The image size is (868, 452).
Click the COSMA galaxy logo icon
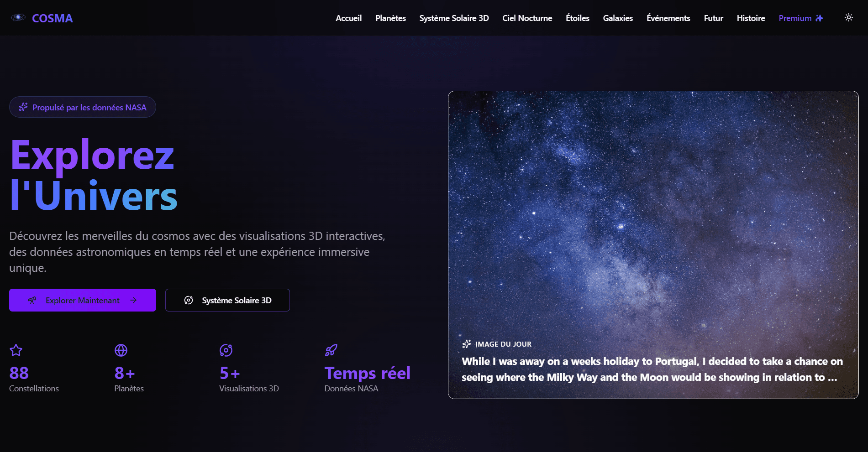point(18,17)
